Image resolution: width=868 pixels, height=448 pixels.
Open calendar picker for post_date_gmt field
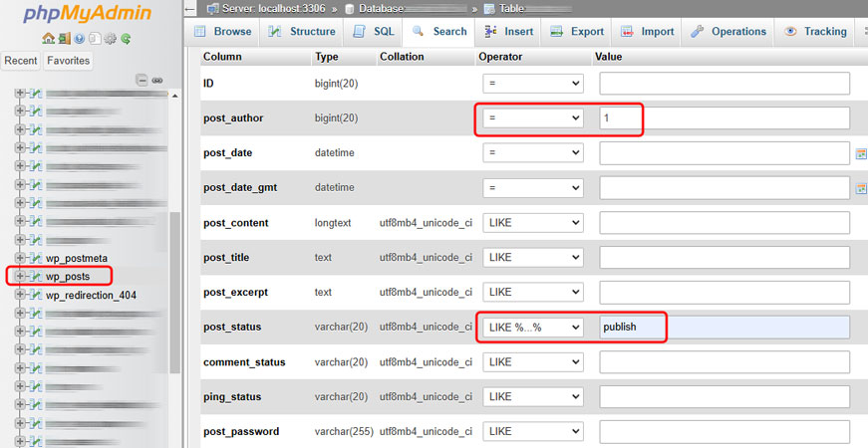click(x=861, y=188)
